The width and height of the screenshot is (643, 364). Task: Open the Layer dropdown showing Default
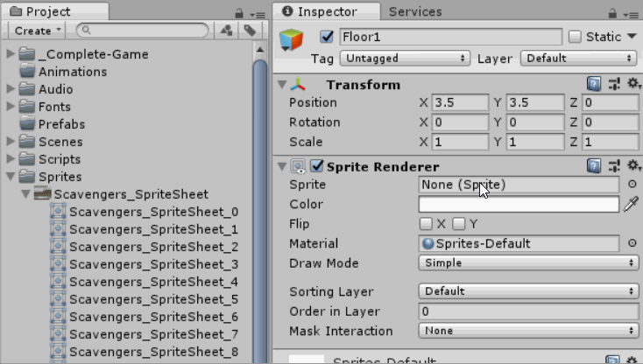point(578,58)
